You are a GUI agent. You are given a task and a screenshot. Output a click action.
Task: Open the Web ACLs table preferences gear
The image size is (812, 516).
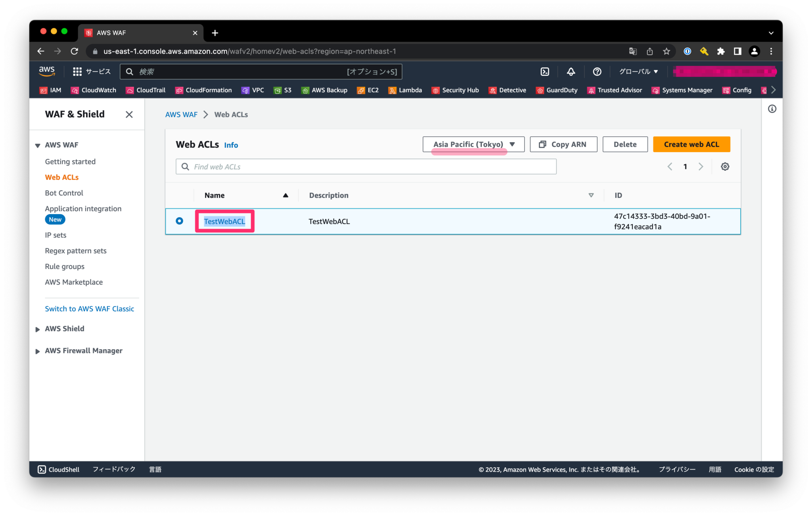tap(725, 166)
